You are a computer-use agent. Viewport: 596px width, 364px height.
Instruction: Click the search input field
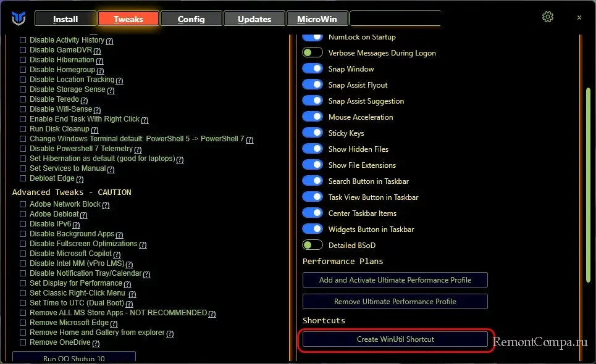[x=395, y=19]
